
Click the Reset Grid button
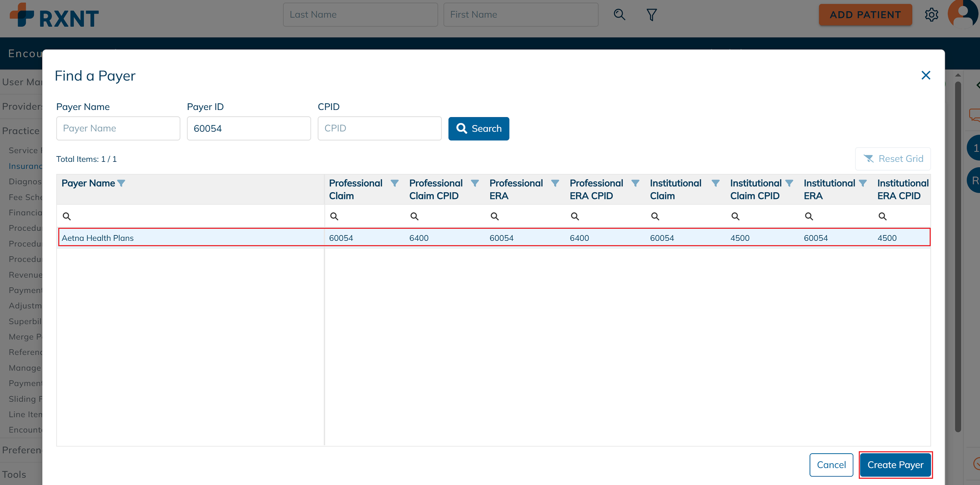click(x=893, y=159)
